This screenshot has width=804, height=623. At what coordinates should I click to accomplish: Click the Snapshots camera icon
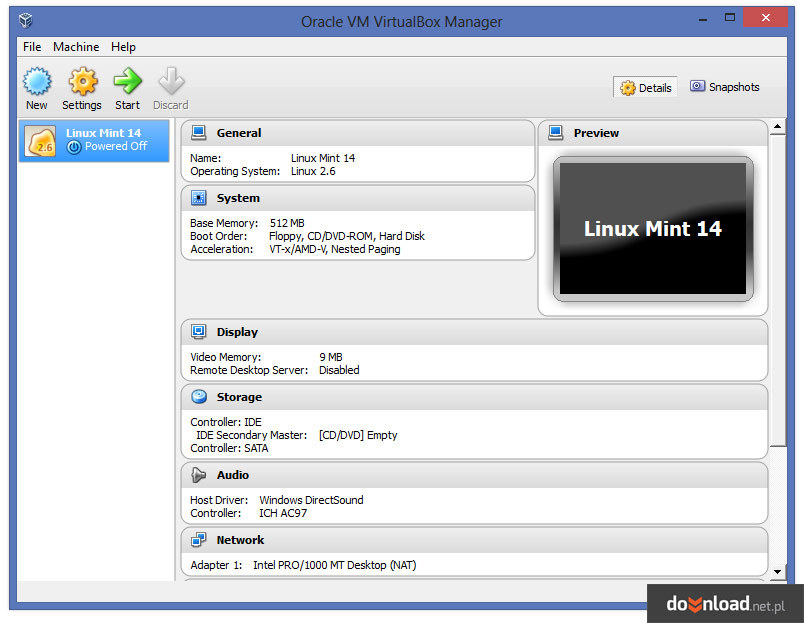tap(697, 86)
